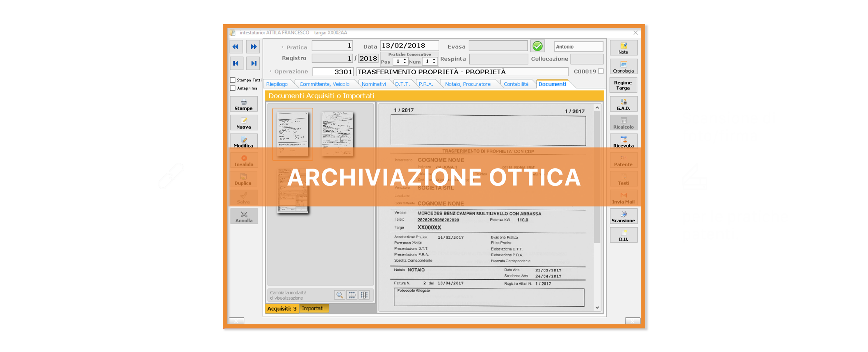The width and height of the screenshot is (868, 352).
Task: Open the Cronologia history
Action: point(623,67)
